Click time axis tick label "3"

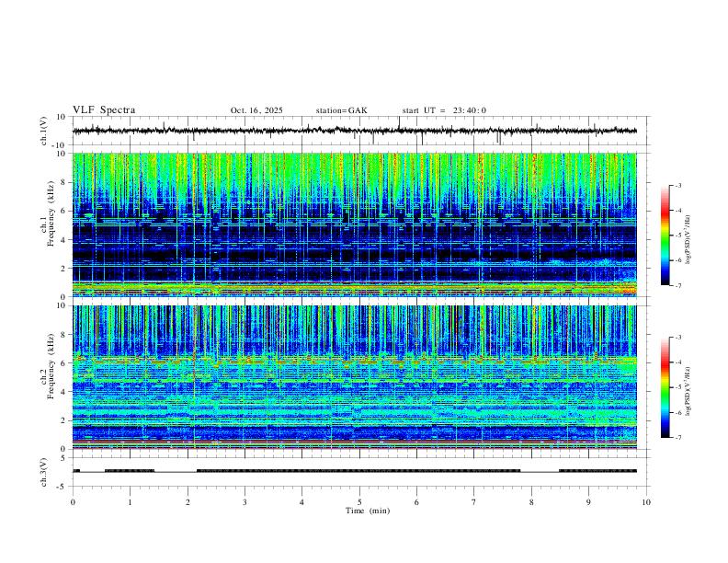[x=245, y=502]
